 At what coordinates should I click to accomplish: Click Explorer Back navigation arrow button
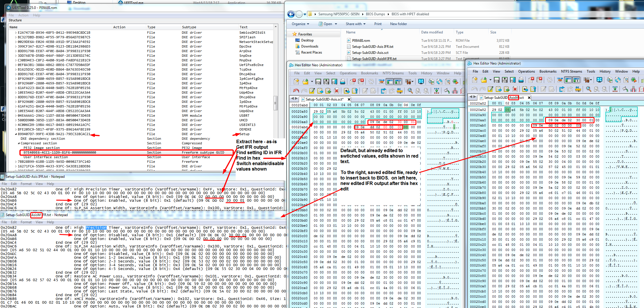click(x=291, y=14)
